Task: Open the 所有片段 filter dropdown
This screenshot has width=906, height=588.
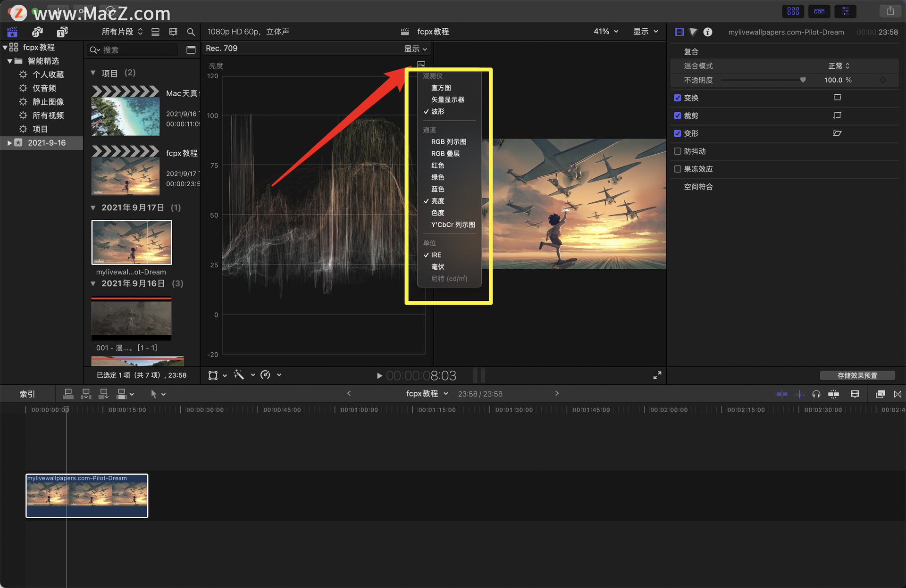Action: (122, 32)
